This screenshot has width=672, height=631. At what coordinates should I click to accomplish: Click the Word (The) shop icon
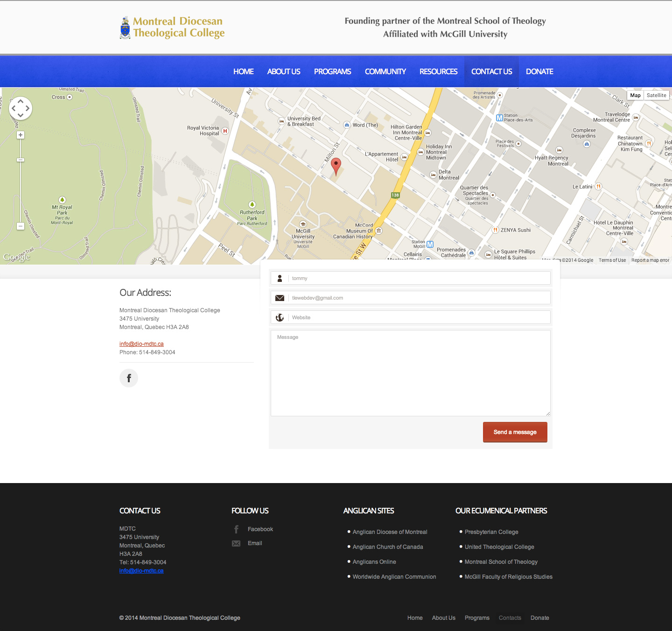click(x=347, y=125)
